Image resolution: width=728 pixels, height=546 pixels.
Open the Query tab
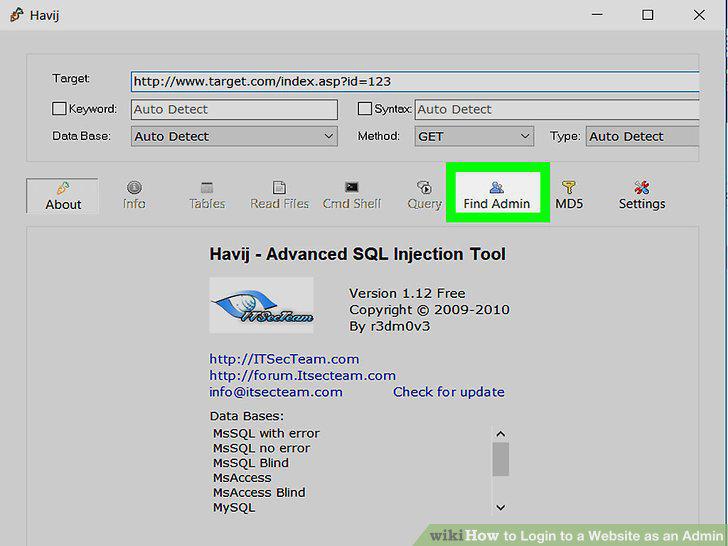tap(424, 196)
